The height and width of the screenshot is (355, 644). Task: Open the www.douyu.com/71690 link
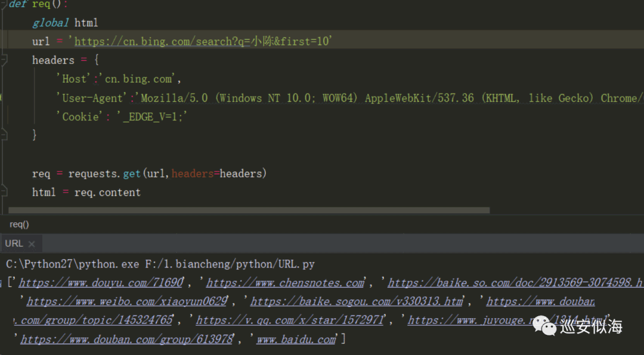101,283
